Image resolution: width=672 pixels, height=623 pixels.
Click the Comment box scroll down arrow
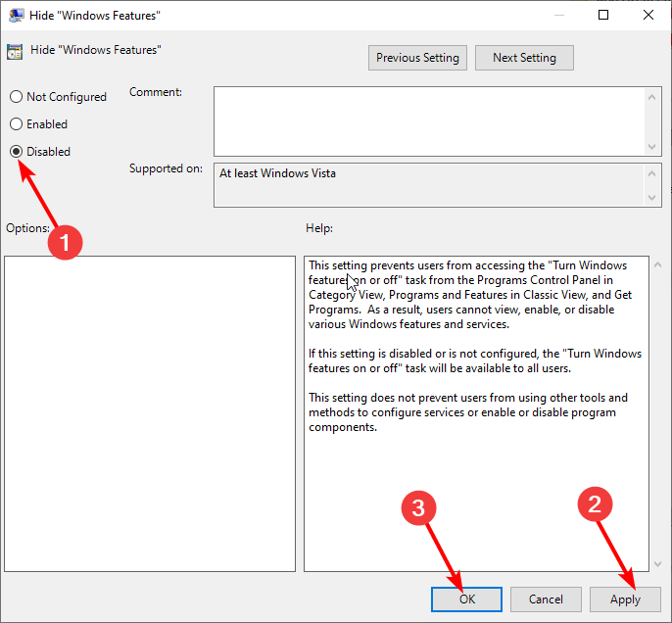point(651,147)
